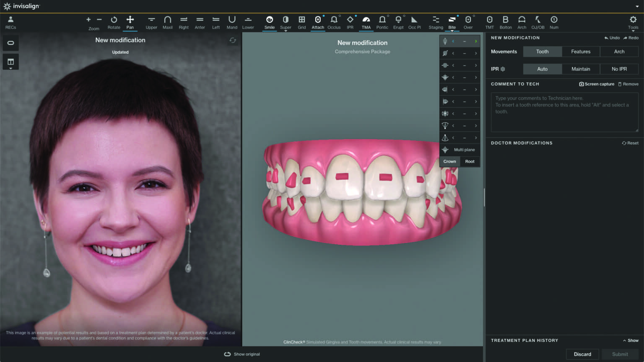Activate the TMA tool
Viewport: 644px width, 362px height.
click(x=366, y=22)
